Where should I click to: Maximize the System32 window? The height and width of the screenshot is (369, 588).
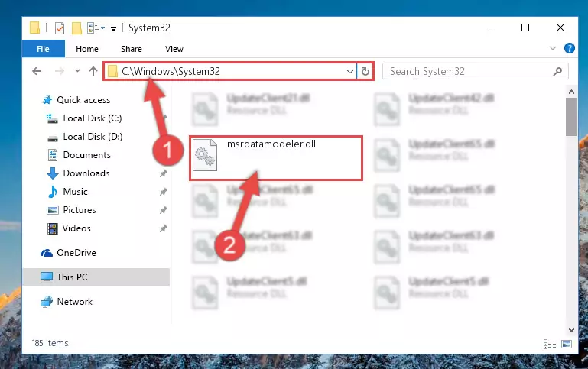point(525,28)
